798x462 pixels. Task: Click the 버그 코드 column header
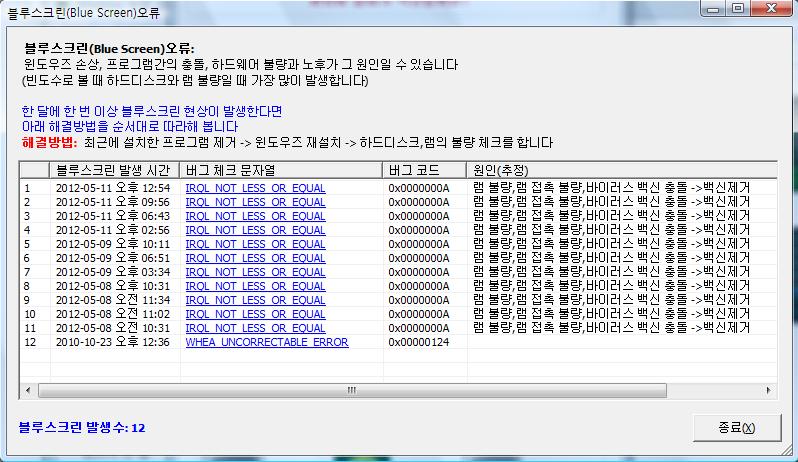[x=424, y=170]
